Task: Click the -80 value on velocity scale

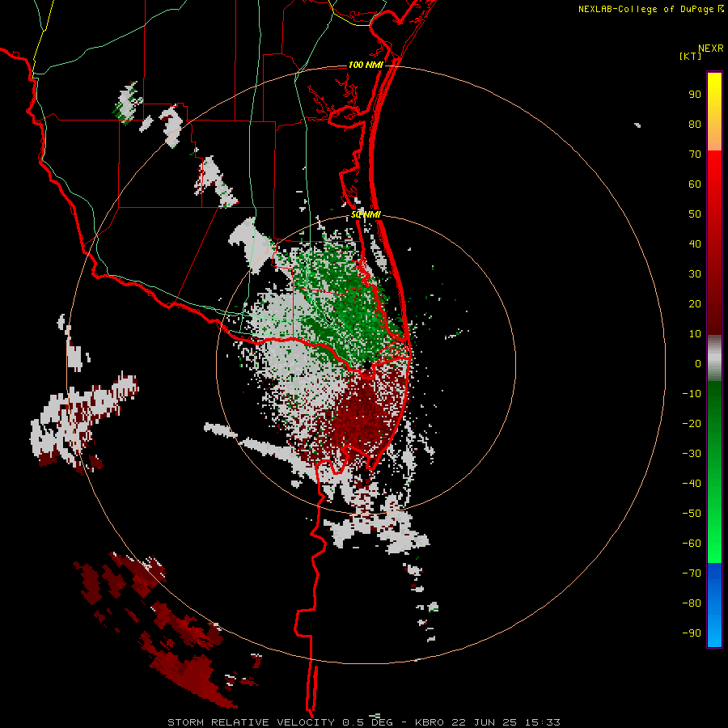Action: tap(692, 603)
